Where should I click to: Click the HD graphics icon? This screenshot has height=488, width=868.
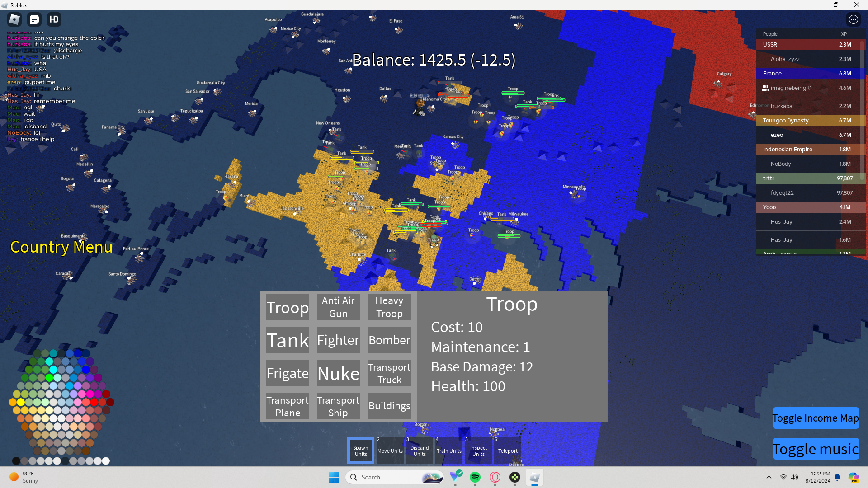54,19
